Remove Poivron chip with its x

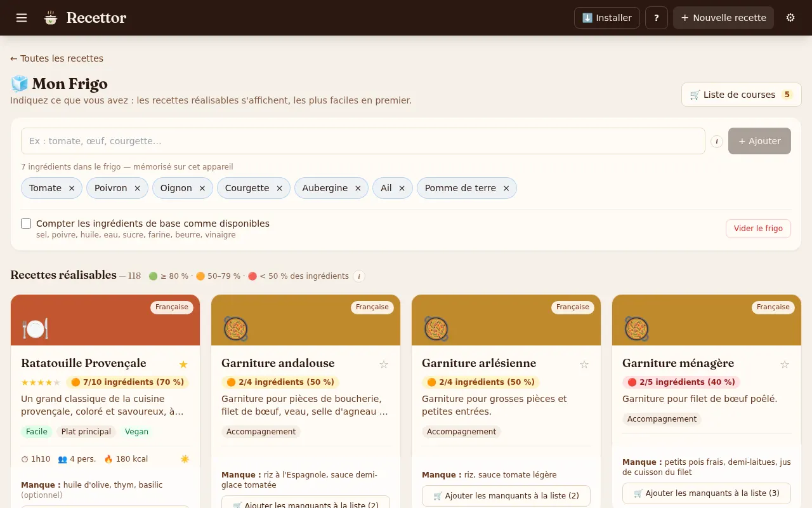click(137, 188)
